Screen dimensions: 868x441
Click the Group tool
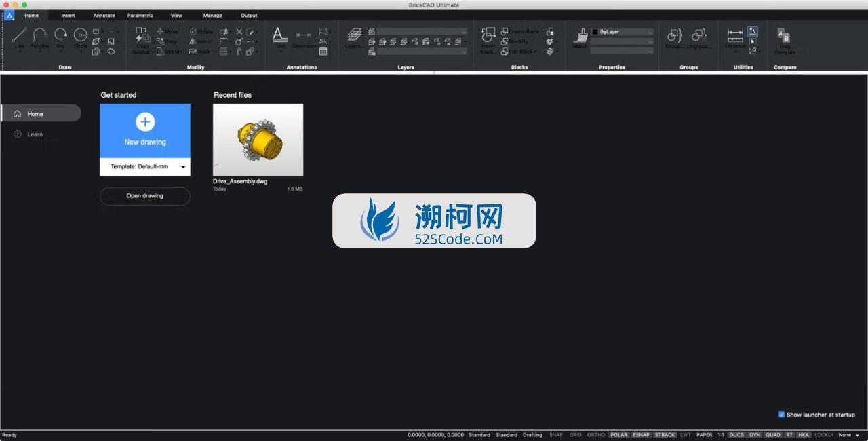(674, 39)
